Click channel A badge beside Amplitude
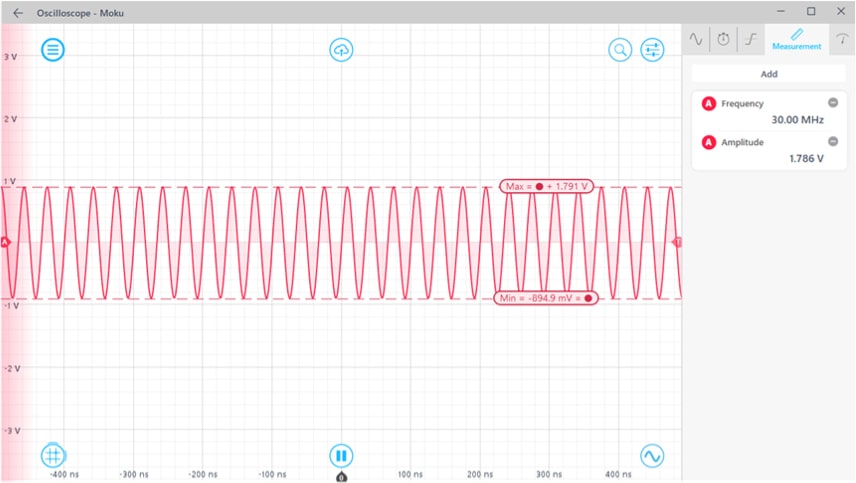The height and width of the screenshot is (483, 856). 709,143
